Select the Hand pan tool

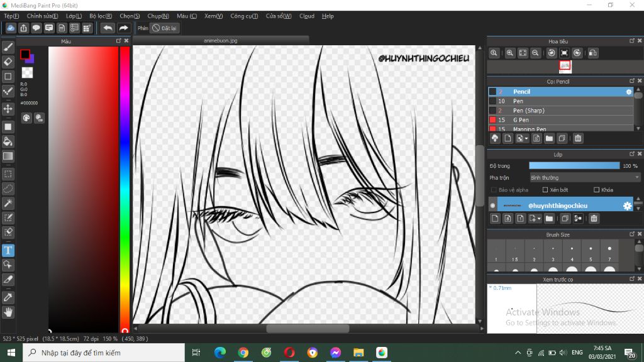(8, 312)
